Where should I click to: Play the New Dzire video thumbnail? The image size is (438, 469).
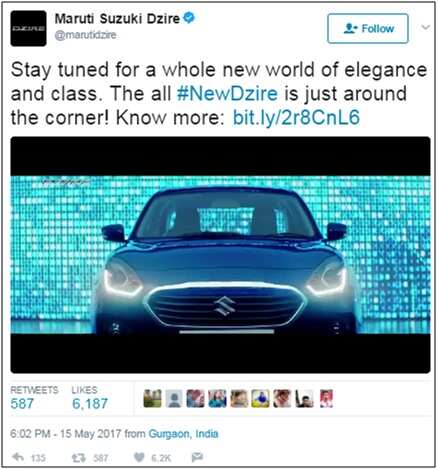(x=220, y=255)
